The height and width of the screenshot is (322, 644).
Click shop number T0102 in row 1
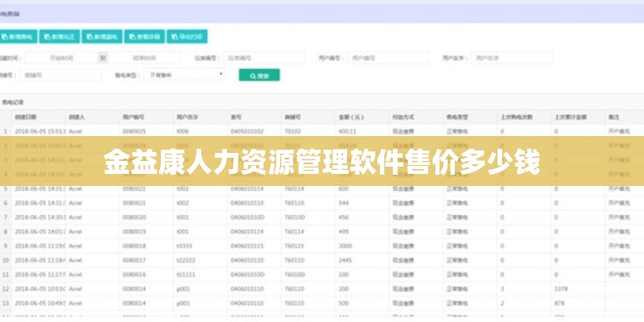292,131
